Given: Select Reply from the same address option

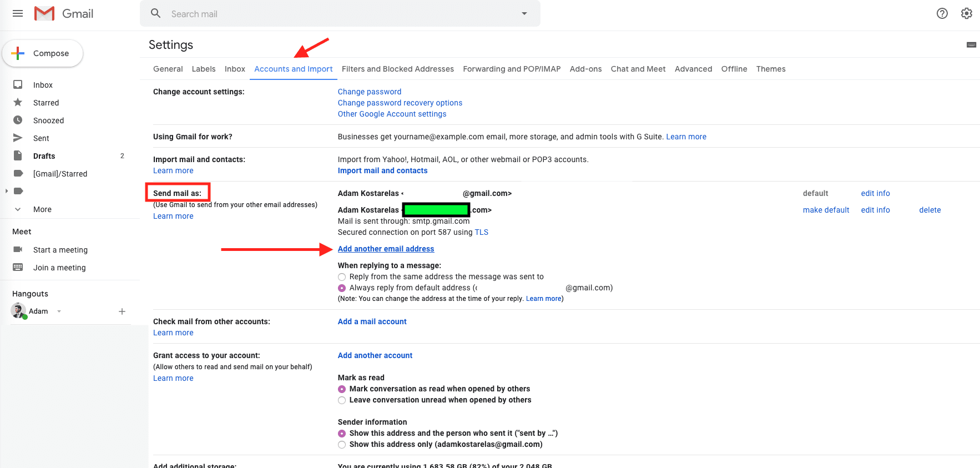Looking at the screenshot, I should 342,277.
